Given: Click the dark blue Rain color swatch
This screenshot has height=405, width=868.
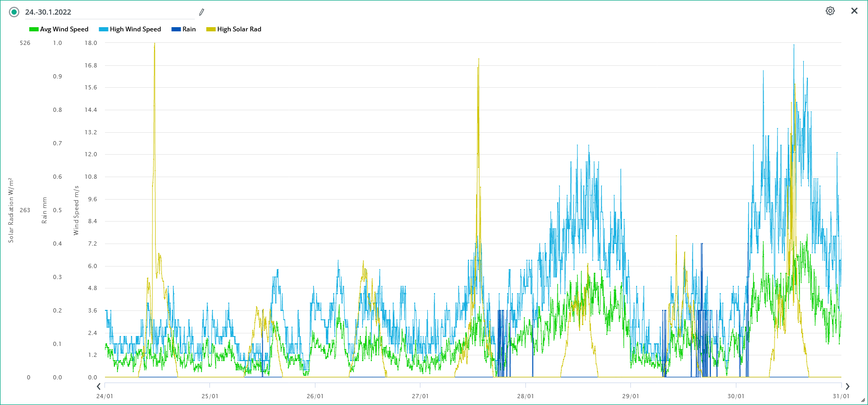Looking at the screenshot, I should 176,29.
